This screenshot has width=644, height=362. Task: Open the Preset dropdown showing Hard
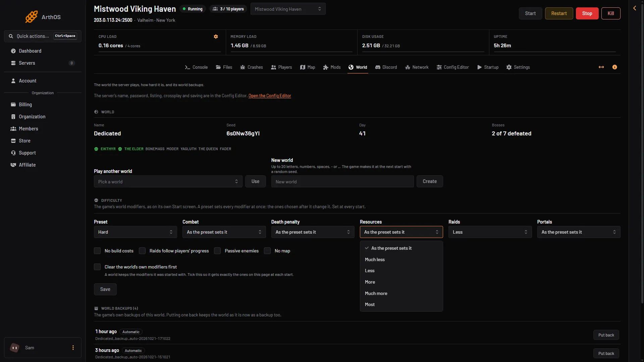coord(136,232)
